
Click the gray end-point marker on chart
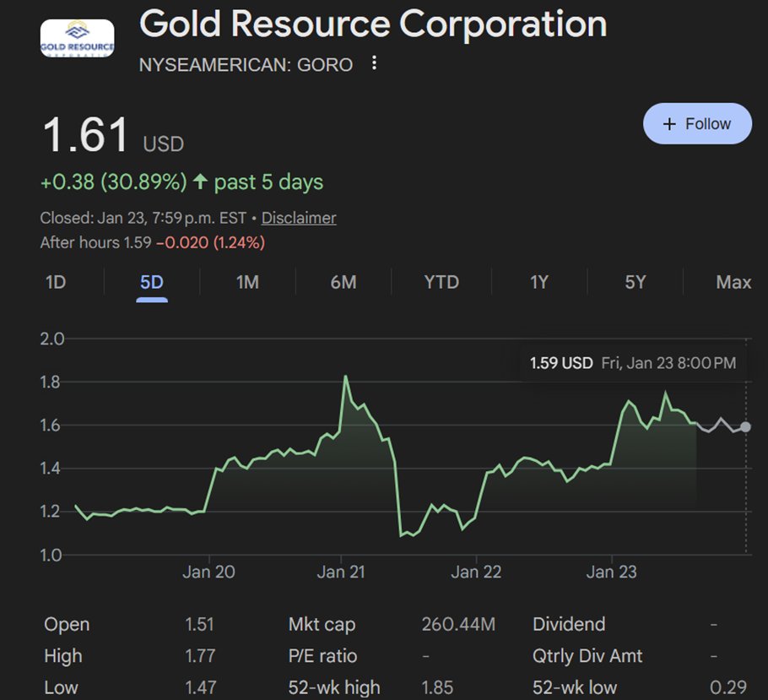pos(745,427)
